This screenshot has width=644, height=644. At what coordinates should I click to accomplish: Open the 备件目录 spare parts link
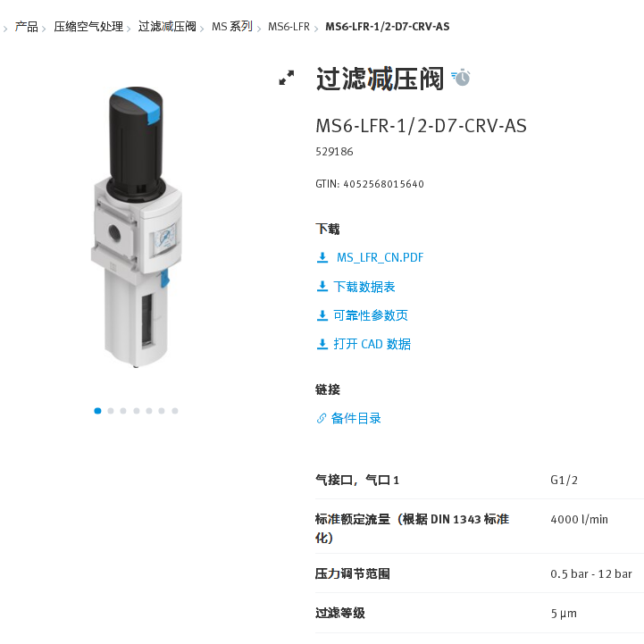click(x=355, y=418)
